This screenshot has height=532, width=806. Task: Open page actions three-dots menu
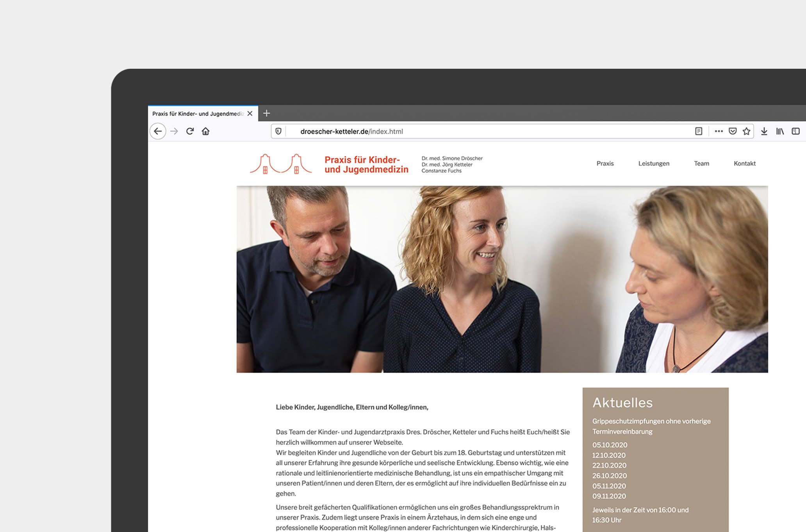[719, 131]
